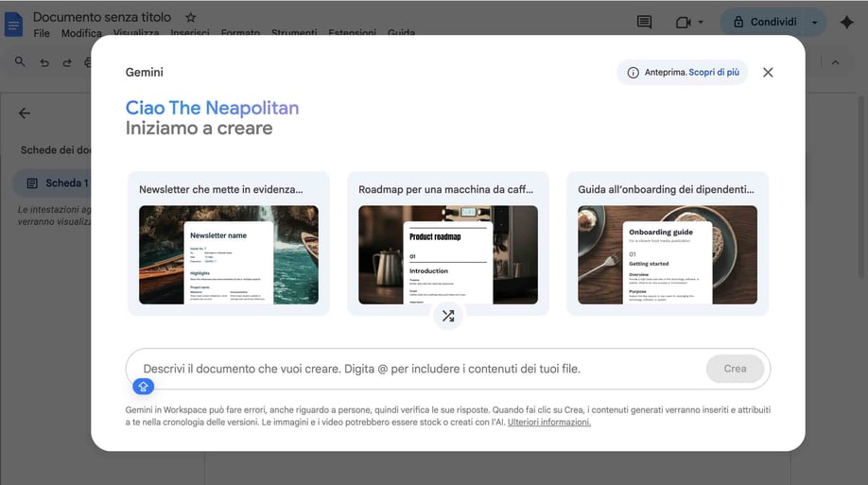Select the Newsletter template thumbnail

point(229,254)
